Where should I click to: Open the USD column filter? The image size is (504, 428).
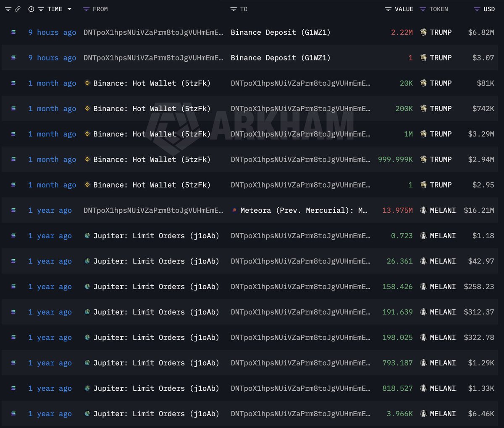pyautogui.click(x=477, y=9)
